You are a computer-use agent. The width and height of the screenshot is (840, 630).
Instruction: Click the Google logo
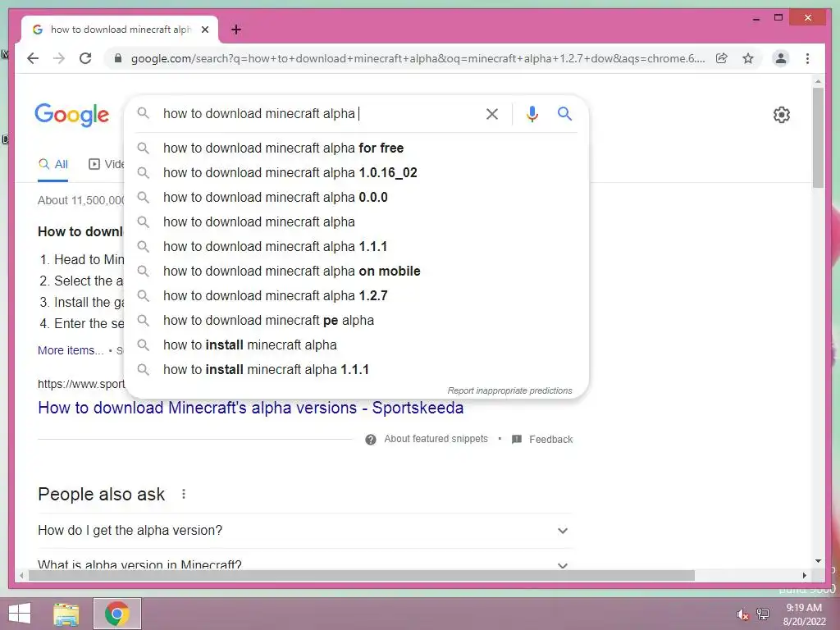point(72,115)
